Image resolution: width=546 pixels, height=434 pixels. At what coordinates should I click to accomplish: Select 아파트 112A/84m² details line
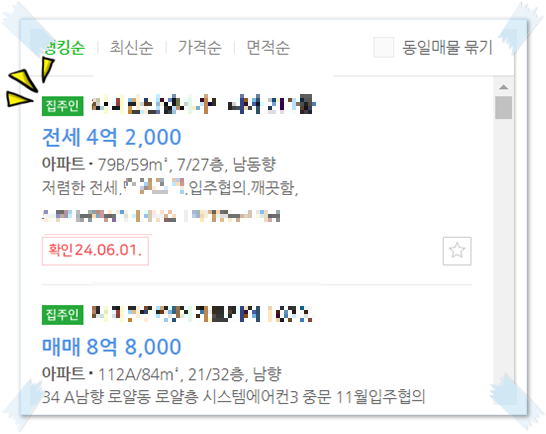(x=162, y=374)
